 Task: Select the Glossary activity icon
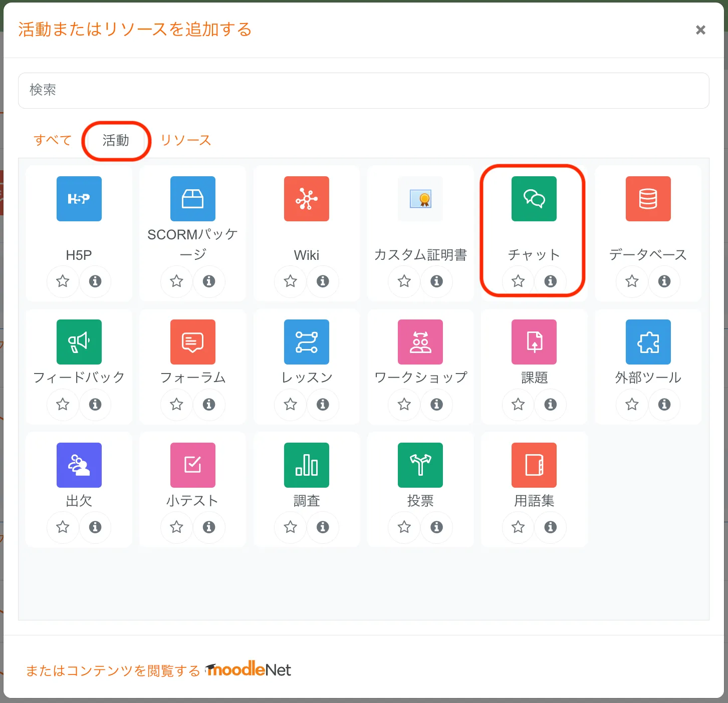coord(534,465)
